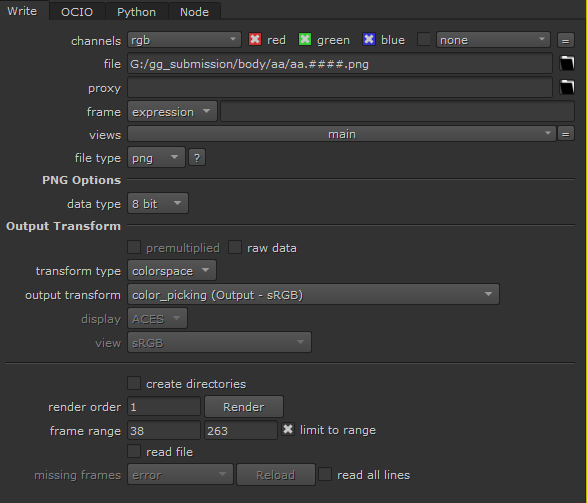
Task: Switch to the OCIO tab
Action: tap(77, 12)
